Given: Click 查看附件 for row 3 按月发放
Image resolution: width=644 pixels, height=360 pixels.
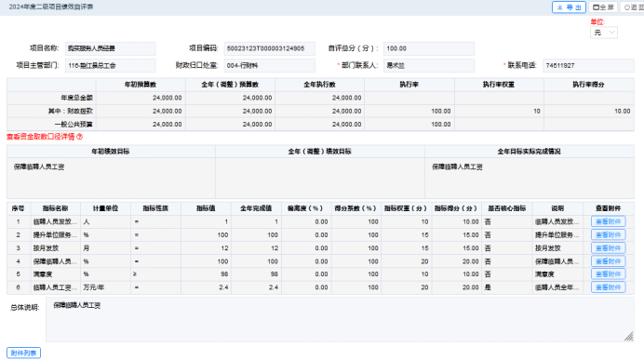Looking at the screenshot, I should [609, 248].
